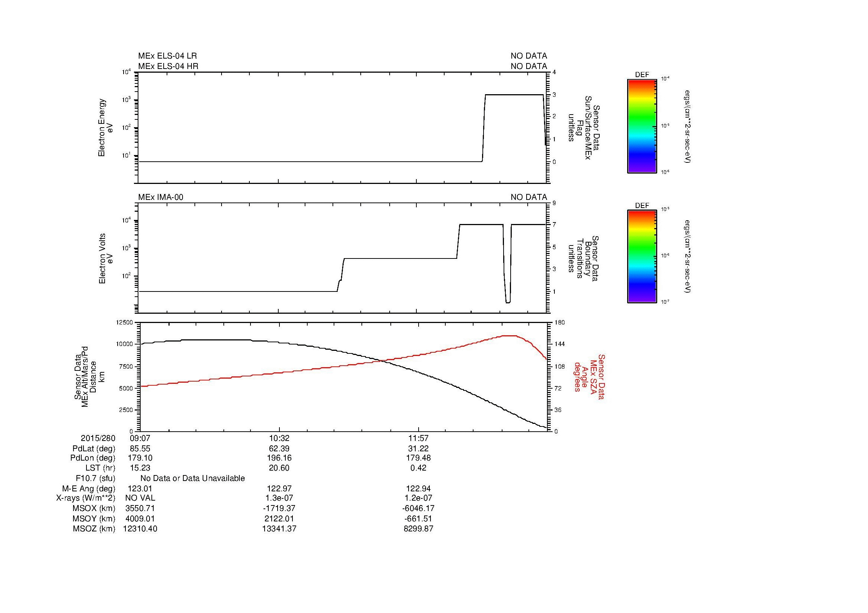Click the X-rays value '1.3e-07'
The image size is (868, 613).
[279, 498]
